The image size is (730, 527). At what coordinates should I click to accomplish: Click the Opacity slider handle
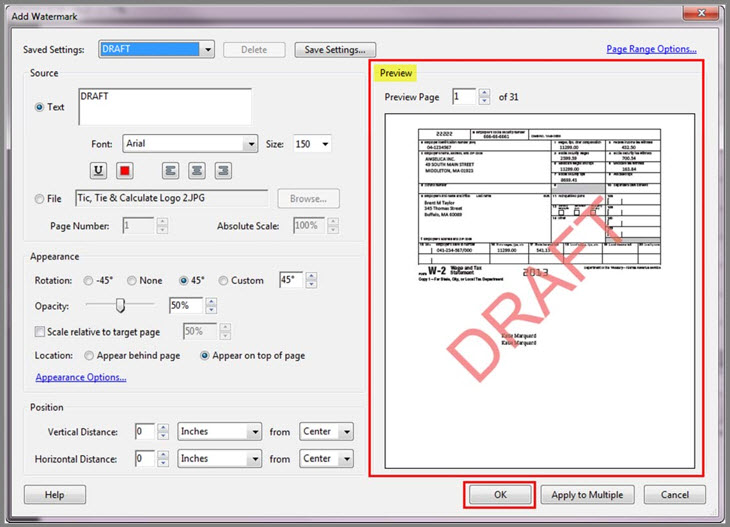[x=121, y=305]
